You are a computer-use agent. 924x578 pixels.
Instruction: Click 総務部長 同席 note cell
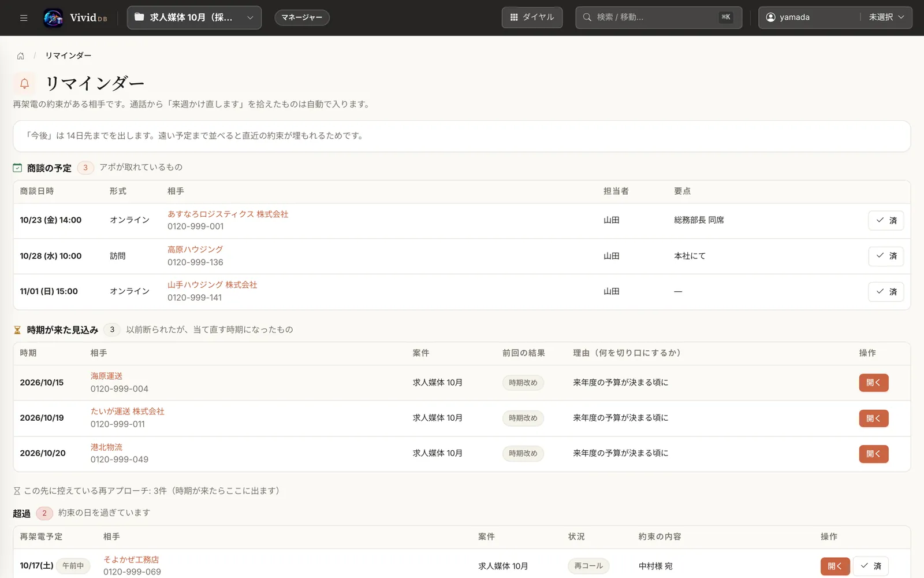pos(699,220)
